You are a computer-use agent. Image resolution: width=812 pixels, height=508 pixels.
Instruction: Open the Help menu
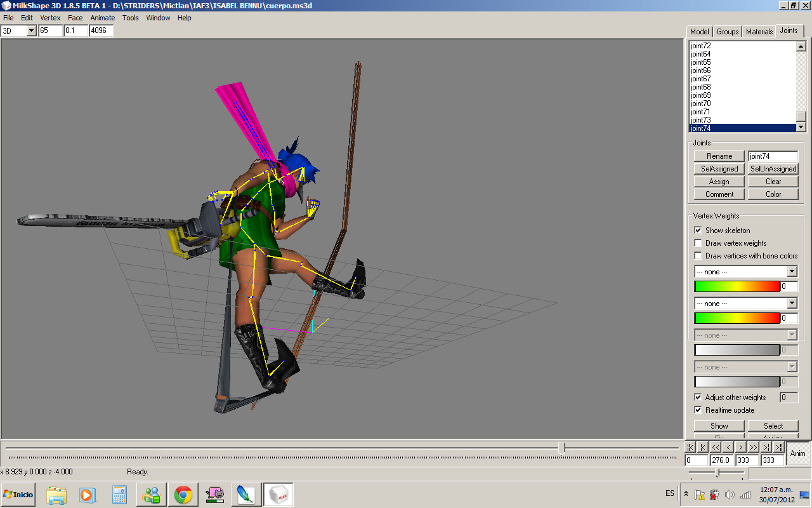[x=184, y=18]
